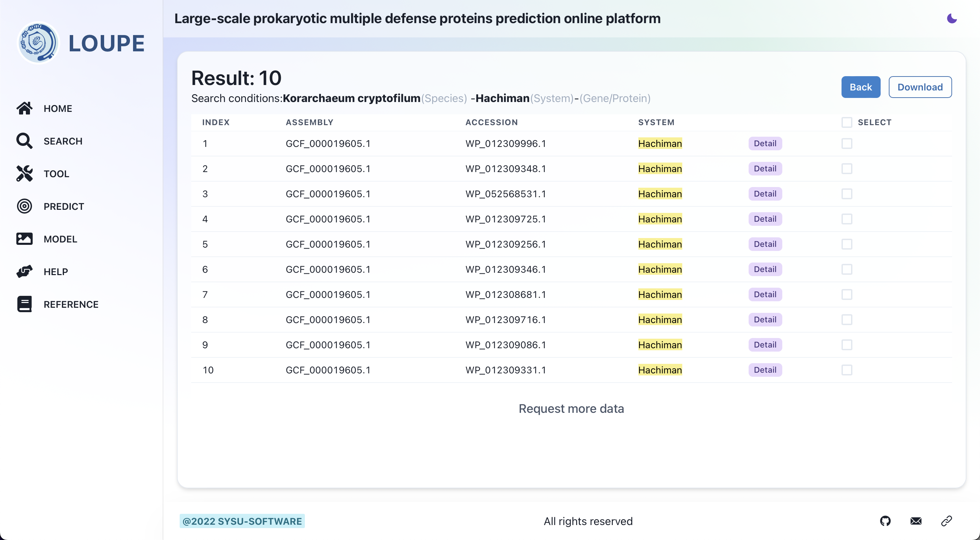This screenshot has height=540, width=980.
Task: Open Detail for WP_012309996.1
Action: click(765, 144)
